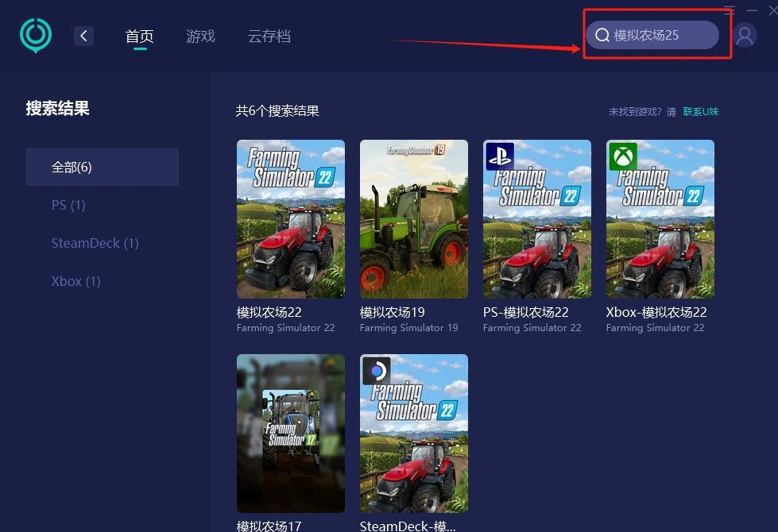Click Farming Simulator 22 subtitle under 模拟农场22

(286, 328)
